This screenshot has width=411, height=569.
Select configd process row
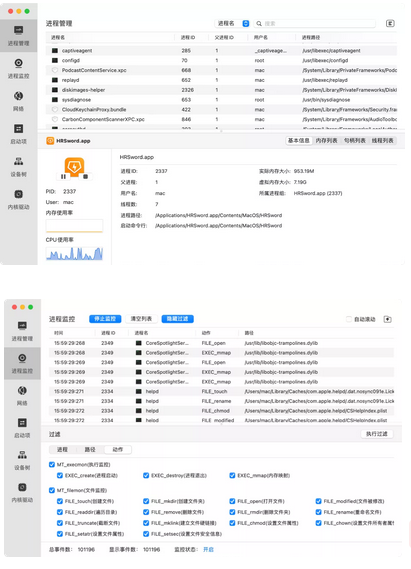tap(221, 60)
